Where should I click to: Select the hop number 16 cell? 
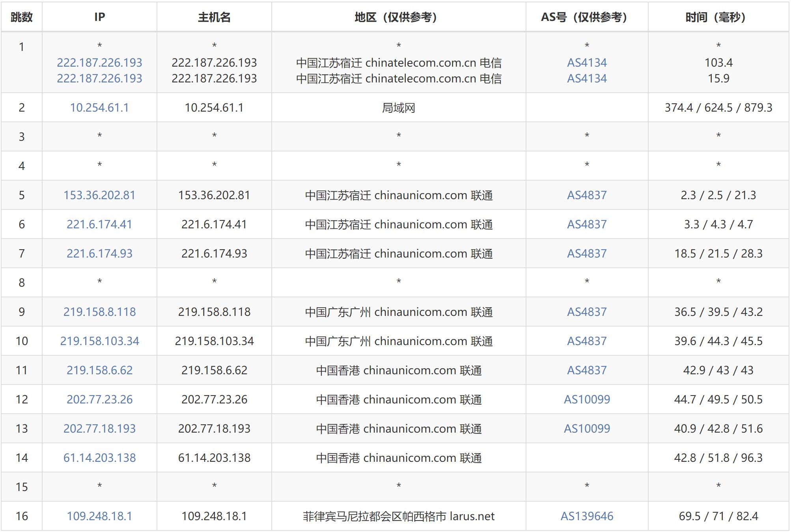pos(22,516)
